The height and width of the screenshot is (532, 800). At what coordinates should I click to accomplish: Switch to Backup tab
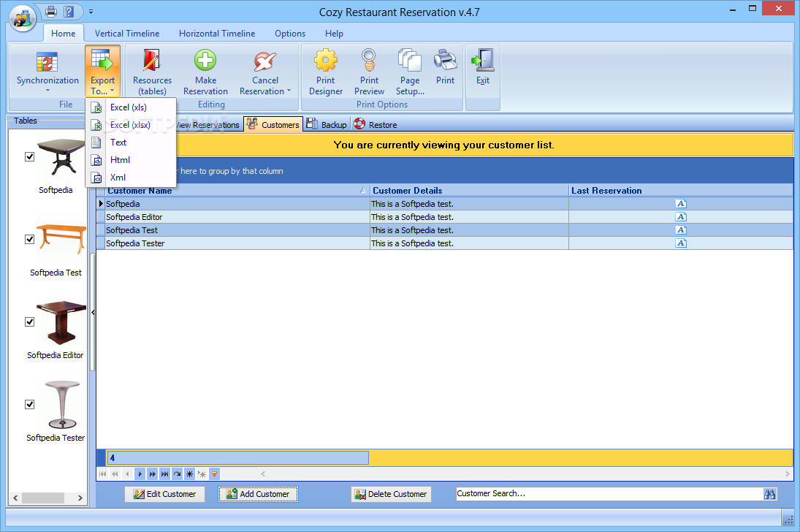click(x=327, y=124)
